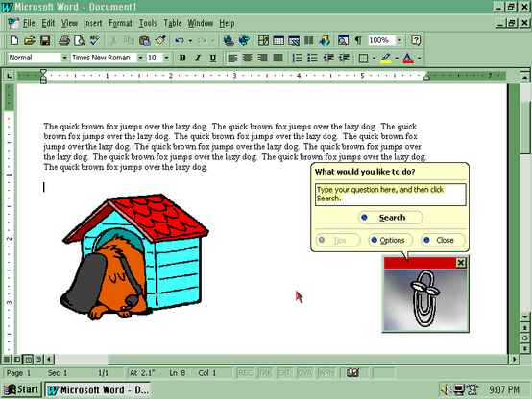Click the Assistant Search button
Image resolution: width=532 pixels, height=399 pixels.
[x=391, y=218]
